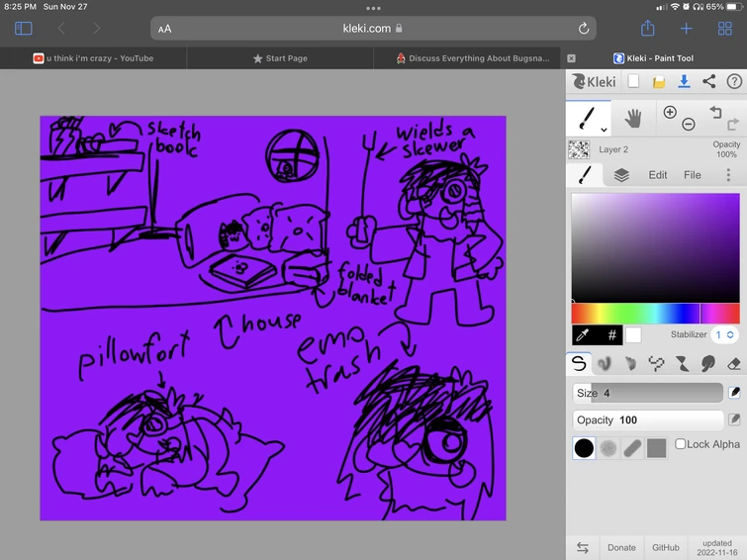Show the tab overview grid
This screenshot has height=560, width=747.
click(x=724, y=29)
